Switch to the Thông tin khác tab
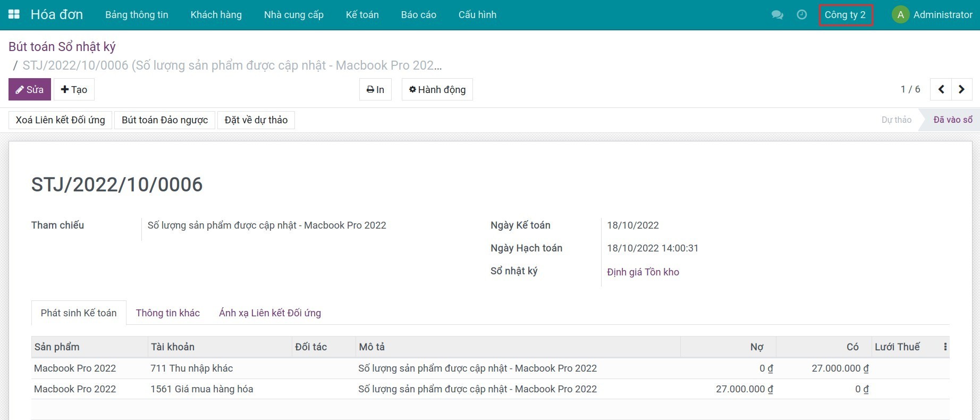The image size is (980, 420). [x=167, y=313]
